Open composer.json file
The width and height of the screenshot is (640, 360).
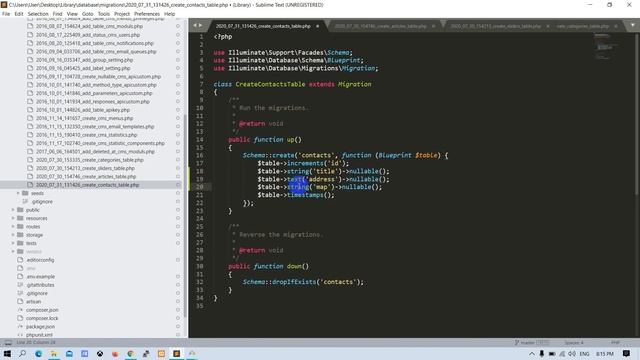point(42,310)
